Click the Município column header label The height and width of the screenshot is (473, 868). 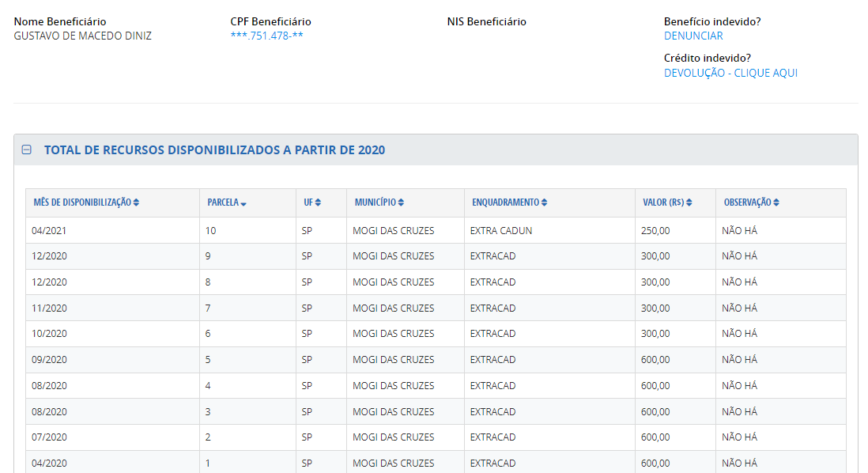click(x=374, y=202)
